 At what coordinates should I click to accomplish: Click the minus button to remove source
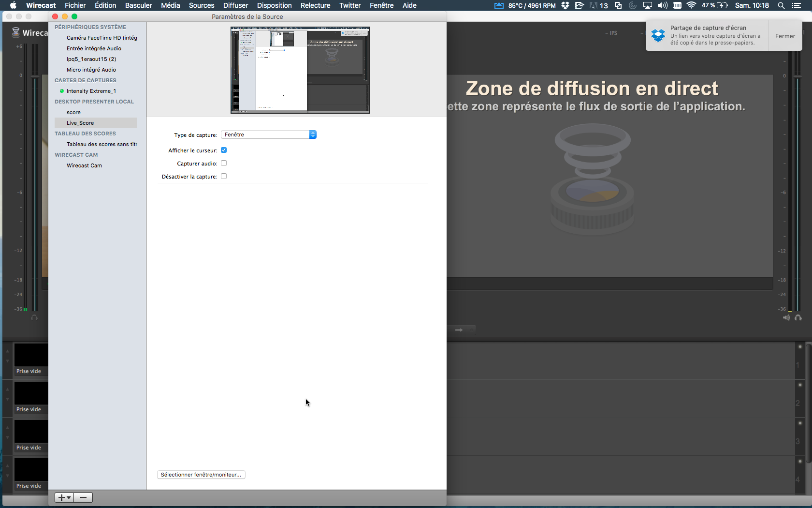pyautogui.click(x=83, y=497)
